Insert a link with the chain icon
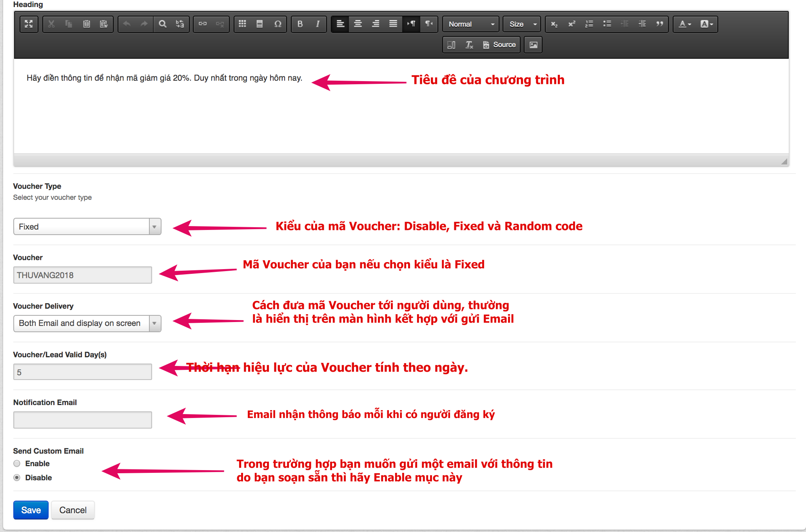Screen dimensions: 806x532 click(203, 24)
